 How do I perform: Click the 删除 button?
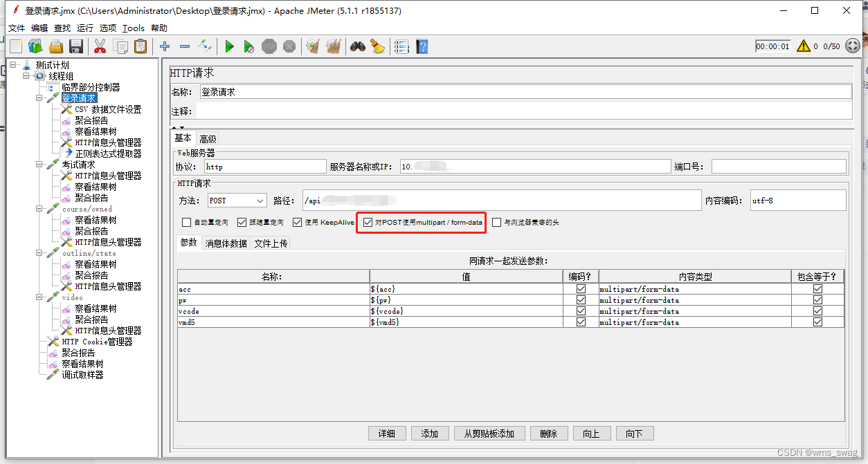[549, 434]
